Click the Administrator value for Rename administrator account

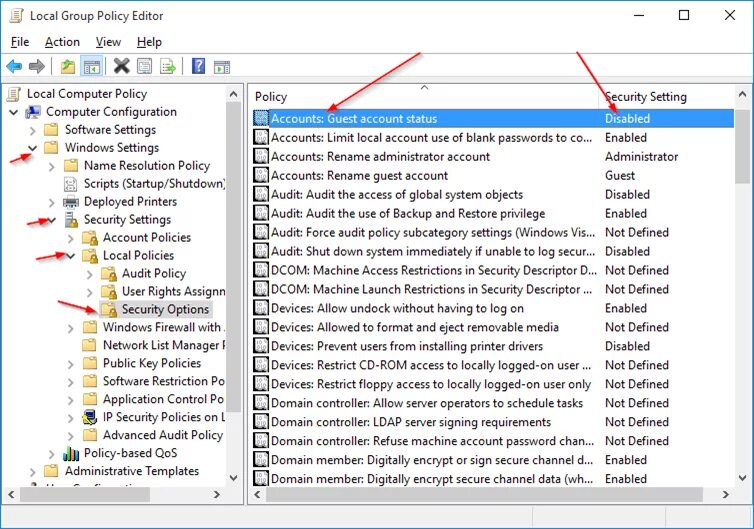[641, 157]
